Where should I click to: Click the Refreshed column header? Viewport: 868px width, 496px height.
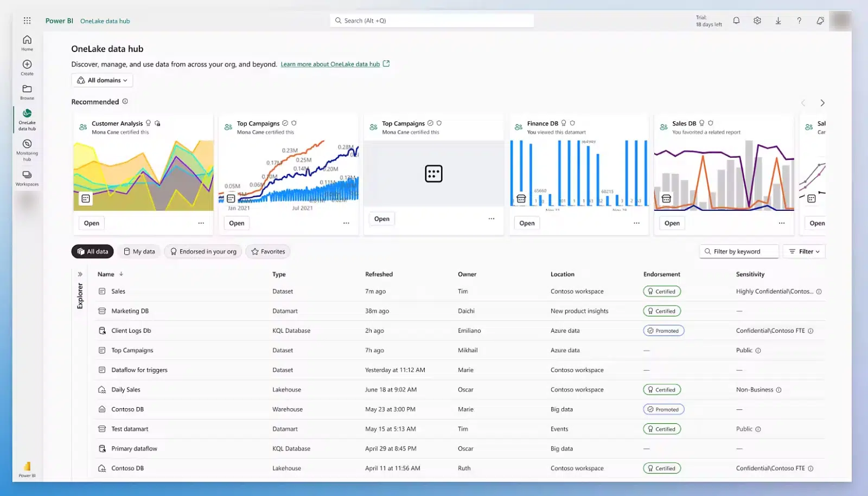pos(379,274)
